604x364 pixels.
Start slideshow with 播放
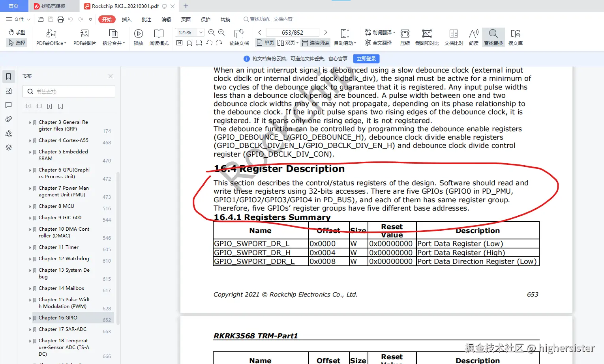point(139,38)
